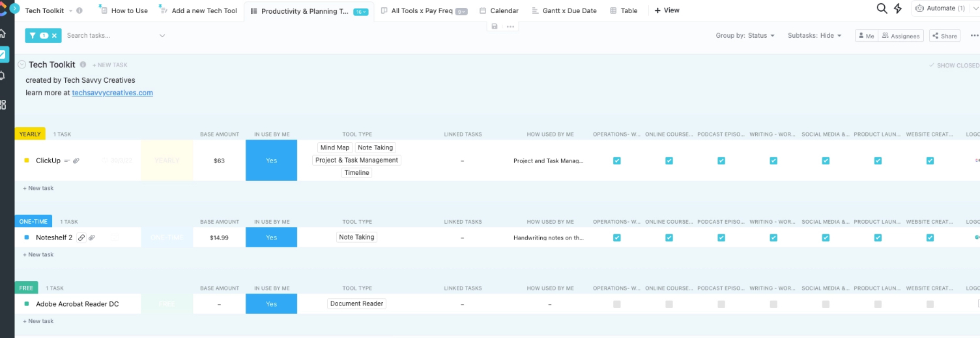The image size is (980, 338).
Task: Open Gantt x Due Date tab
Action: 564,11
